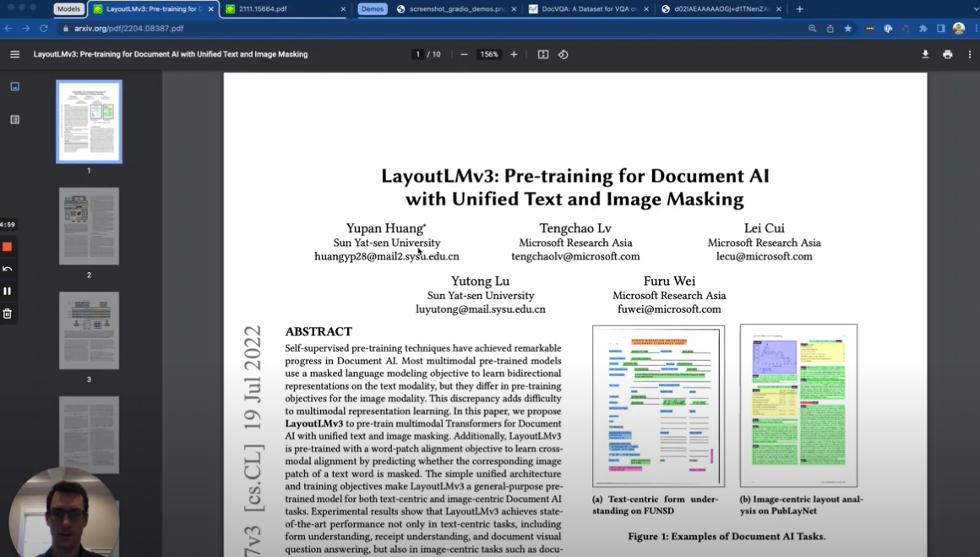Pause the screen recording
Screen dimensions: 980x557
[x=7, y=290]
